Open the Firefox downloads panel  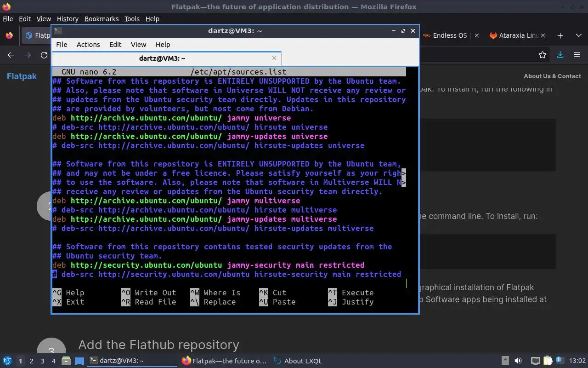coord(560,55)
